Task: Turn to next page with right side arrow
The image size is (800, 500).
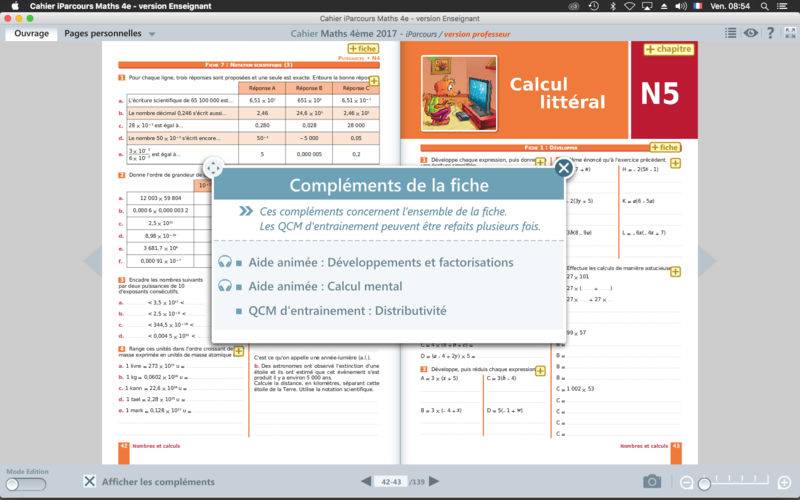Action: click(707, 261)
